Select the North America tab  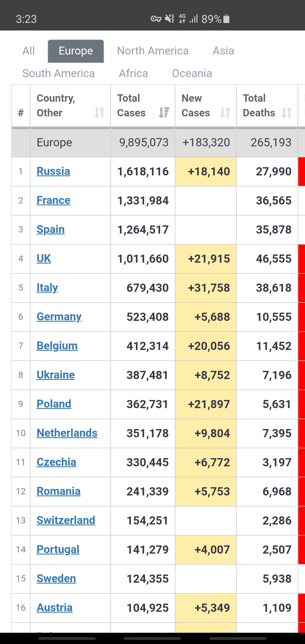point(153,51)
